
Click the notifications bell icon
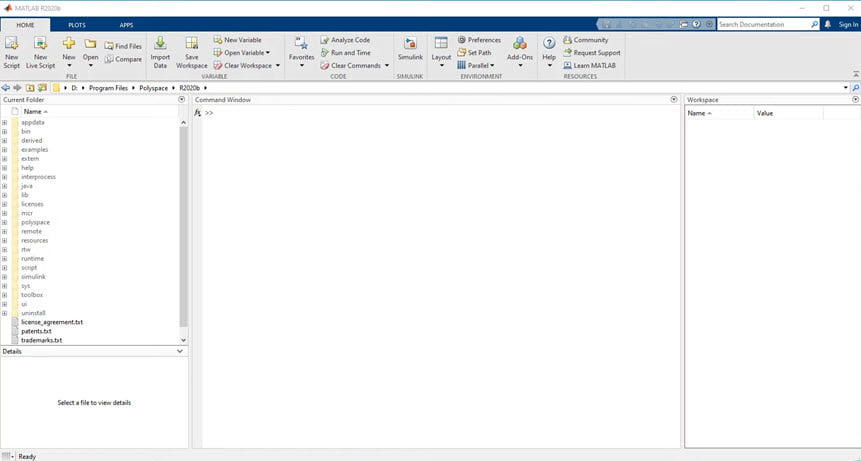tap(828, 24)
